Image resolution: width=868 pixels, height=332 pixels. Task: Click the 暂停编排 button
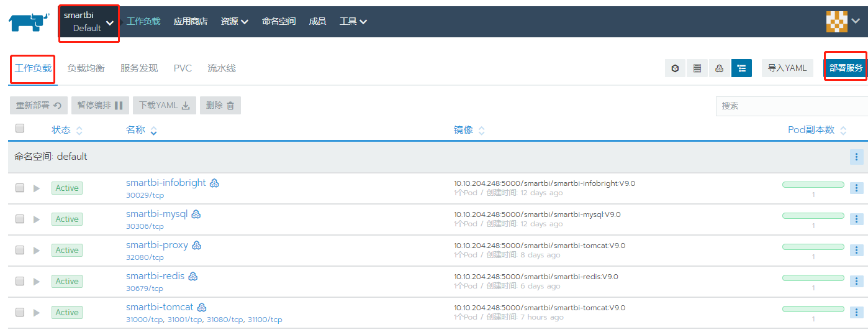[100, 106]
